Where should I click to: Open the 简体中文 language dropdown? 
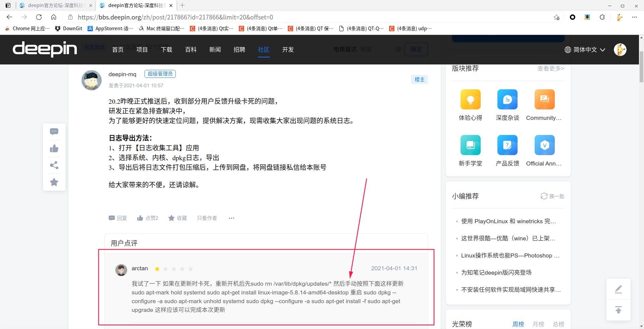coord(585,50)
